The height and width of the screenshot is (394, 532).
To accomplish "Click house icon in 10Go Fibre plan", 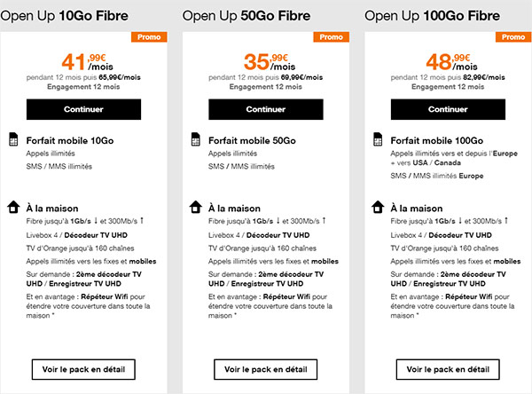I will coord(13,207).
